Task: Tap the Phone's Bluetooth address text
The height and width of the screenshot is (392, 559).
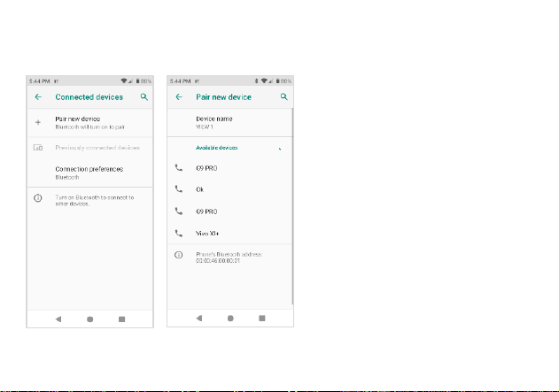Action: 229,257
